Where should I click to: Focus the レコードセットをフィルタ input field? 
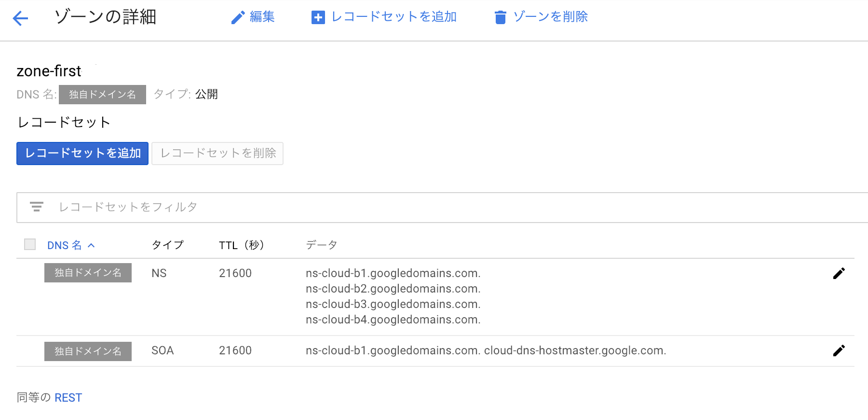point(442,208)
